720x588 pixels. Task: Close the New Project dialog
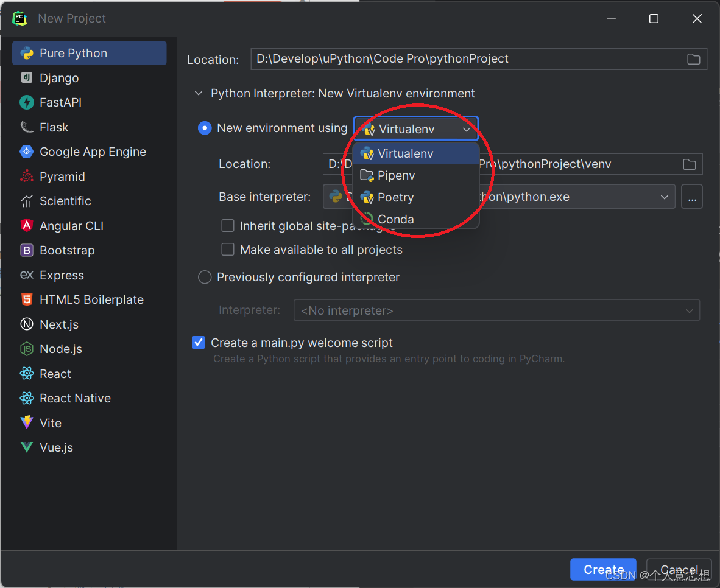point(697,18)
